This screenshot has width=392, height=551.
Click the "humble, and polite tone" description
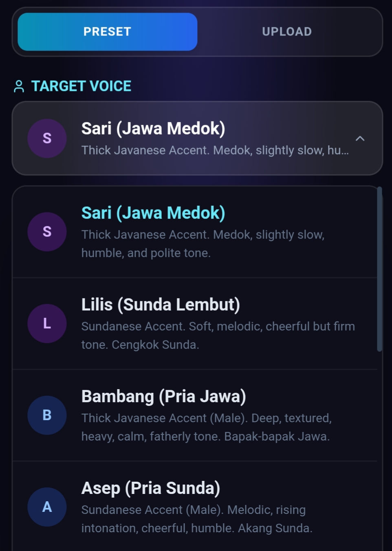pos(146,253)
